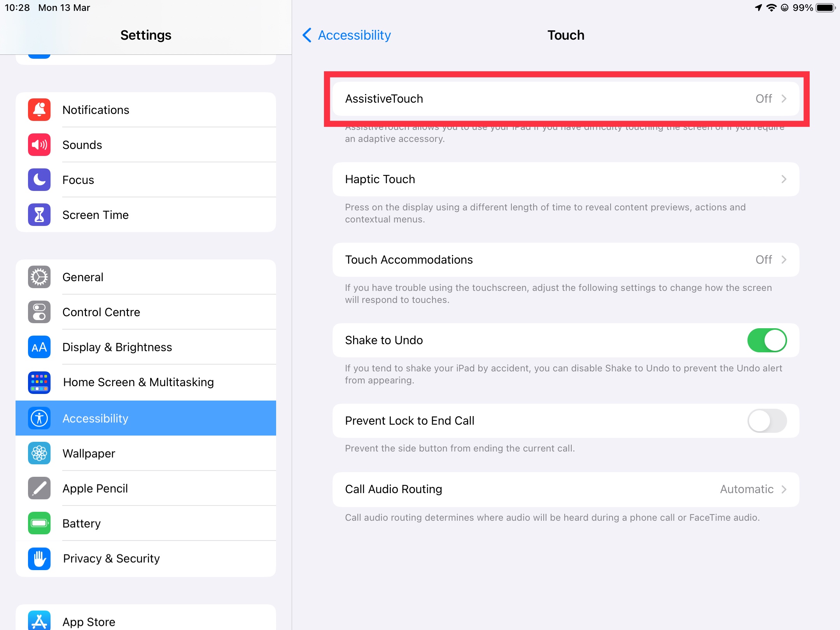This screenshot has height=630, width=840.
Task: Go back to Accessibility
Action: tap(346, 35)
